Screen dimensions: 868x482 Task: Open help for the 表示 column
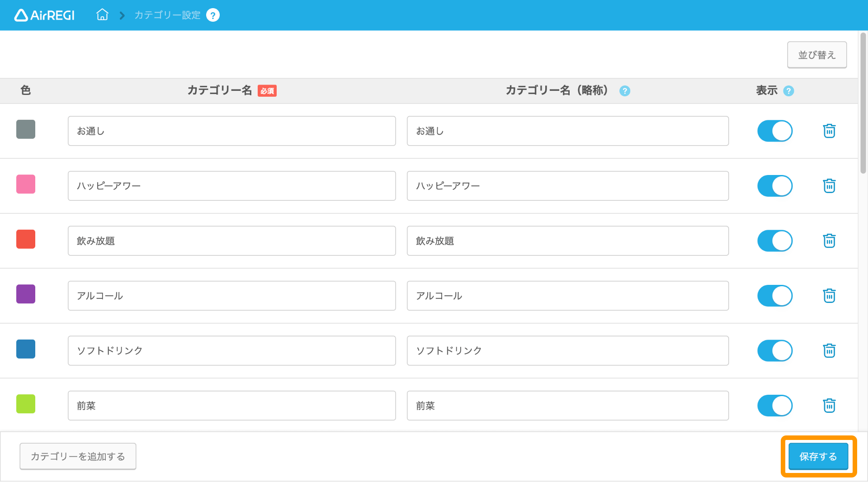tap(789, 90)
